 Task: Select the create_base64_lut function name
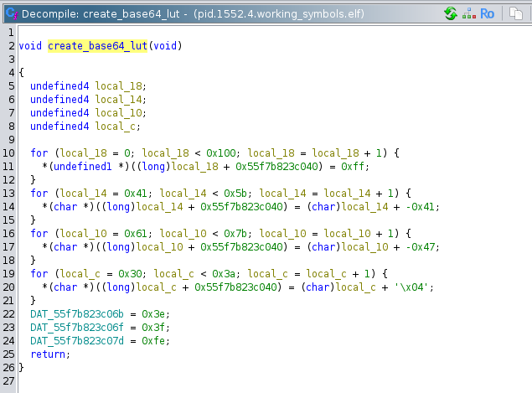[97, 46]
